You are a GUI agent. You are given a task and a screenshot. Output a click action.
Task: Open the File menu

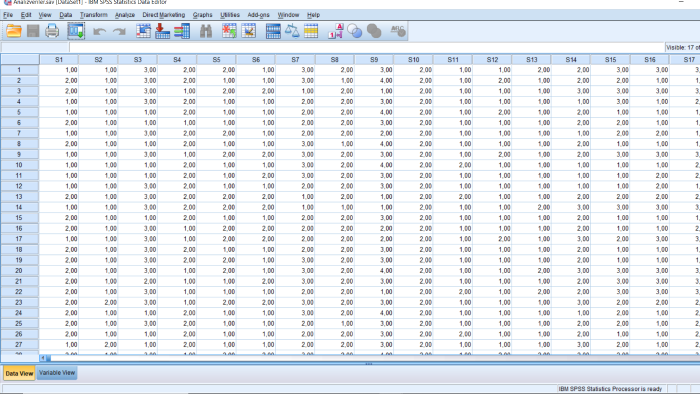[x=8, y=15]
